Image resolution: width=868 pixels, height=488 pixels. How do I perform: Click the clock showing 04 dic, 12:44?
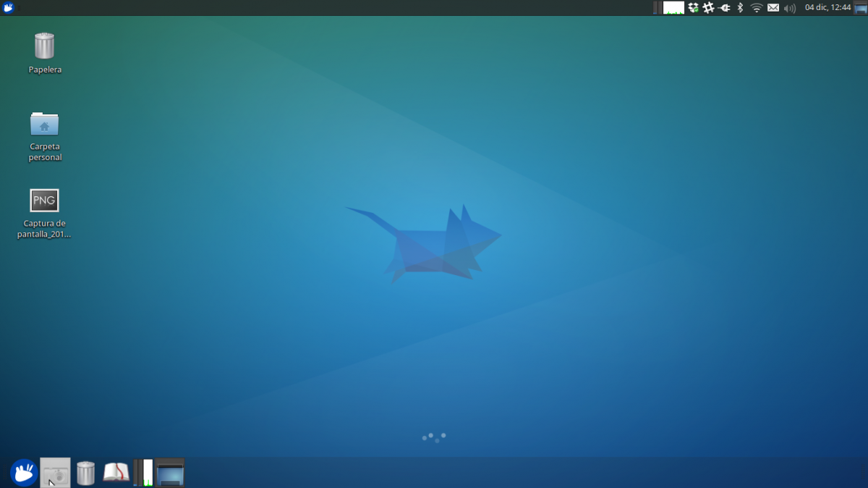(827, 7)
